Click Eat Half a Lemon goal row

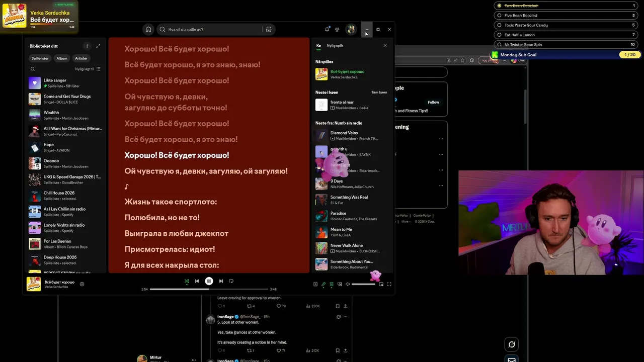567,35
